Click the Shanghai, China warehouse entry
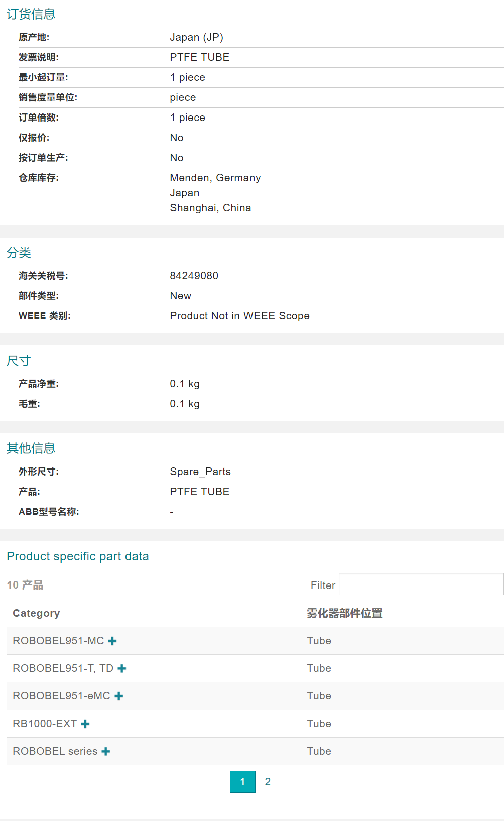Image resolution: width=504 pixels, height=821 pixels. coord(210,208)
